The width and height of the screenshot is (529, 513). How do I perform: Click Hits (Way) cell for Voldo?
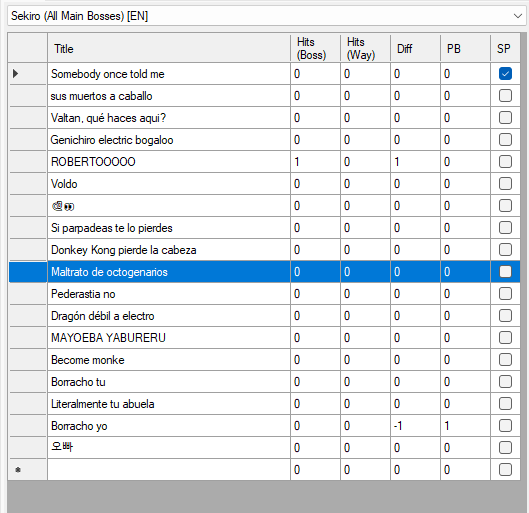(365, 183)
